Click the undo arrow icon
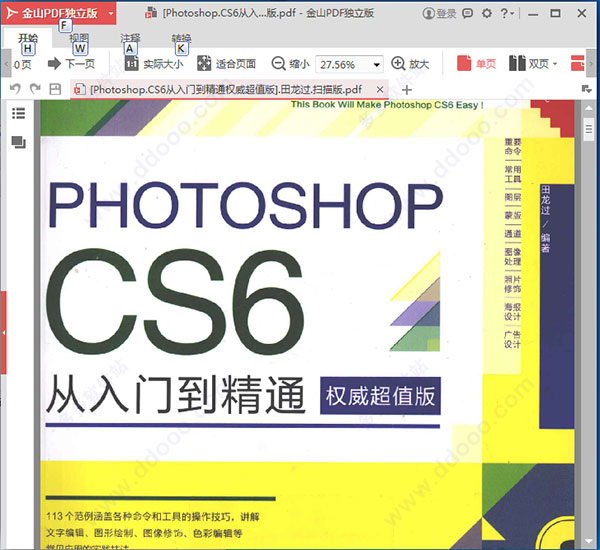 point(15,89)
